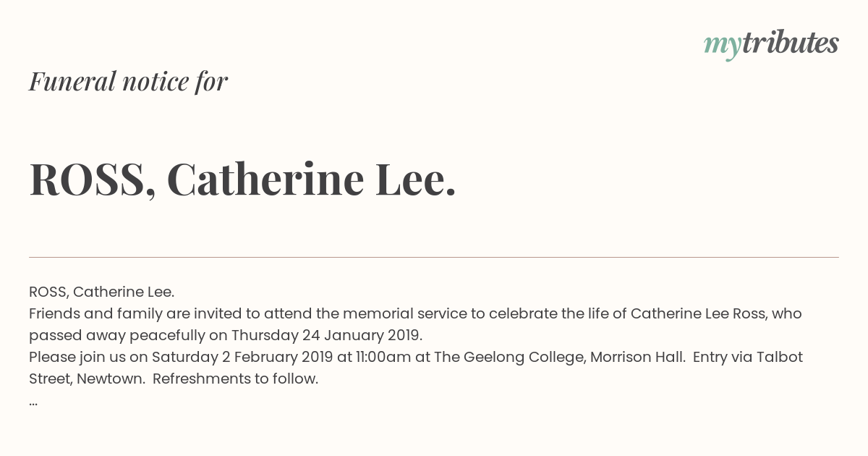Open the trailing ellipsis to read more
This screenshot has width=868, height=456.
pyautogui.click(x=33, y=401)
